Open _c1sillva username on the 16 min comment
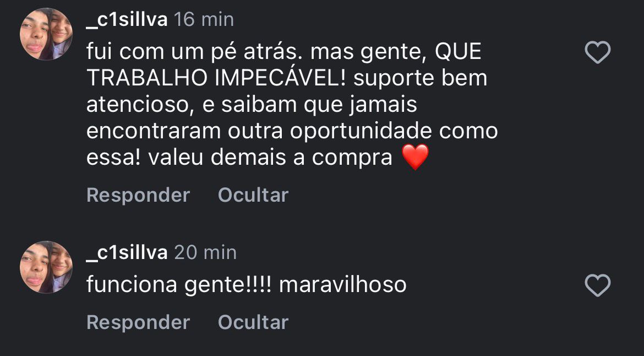Screen dimensions: 644x356 point(127,20)
